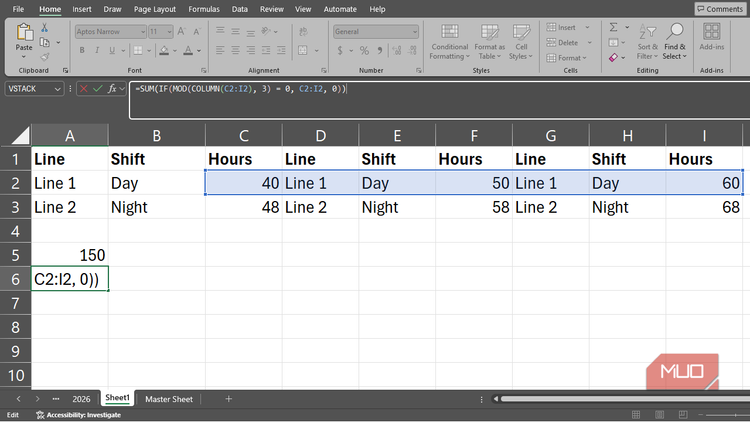Confirm the formula with the checkmark icon
750x422 pixels.
pyautogui.click(x=98, y=89)
